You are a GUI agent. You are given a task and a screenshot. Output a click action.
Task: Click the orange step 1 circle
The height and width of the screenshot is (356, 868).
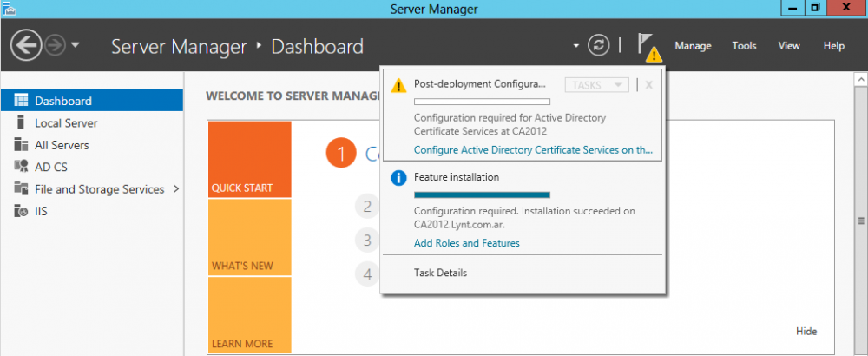coord(341,154)
